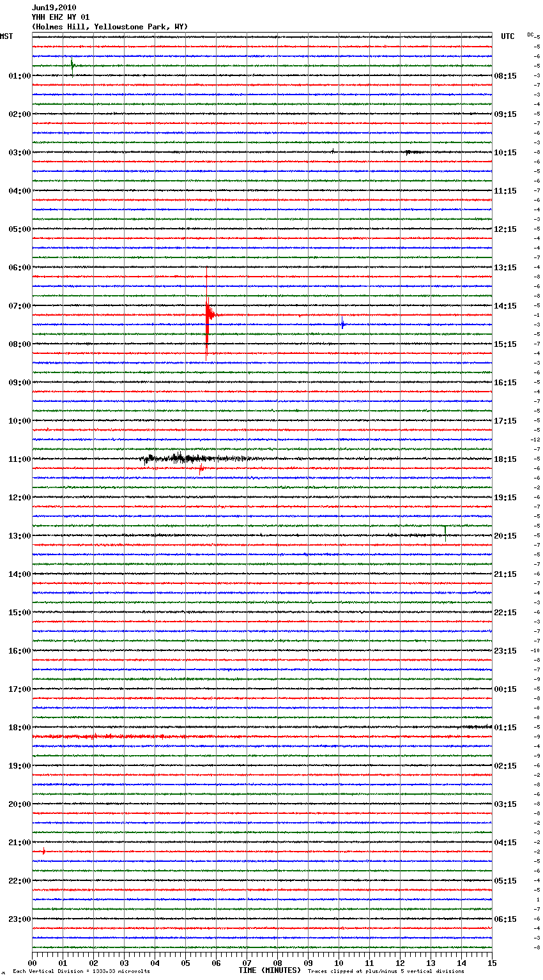Click the Traces clipped at plus/minus note

click(x=386, y=972)
